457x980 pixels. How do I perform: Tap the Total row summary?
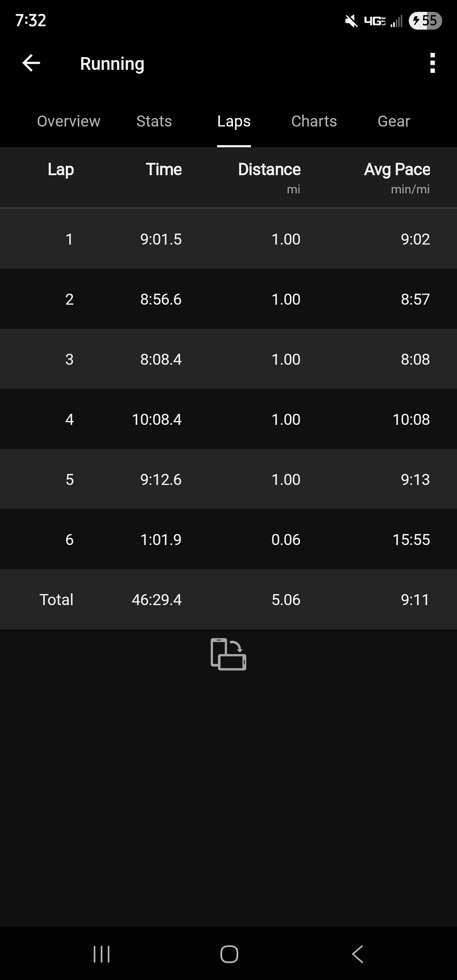(x=228, y=600)
